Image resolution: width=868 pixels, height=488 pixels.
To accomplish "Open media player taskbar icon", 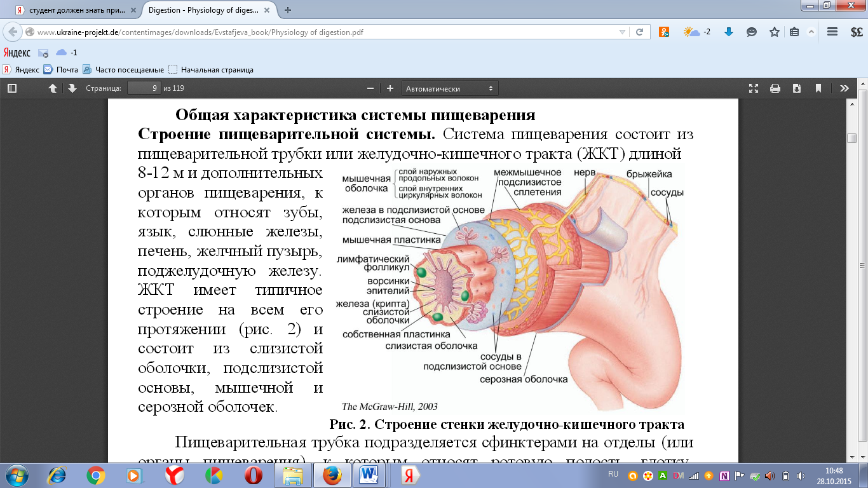I will (134, 475).
